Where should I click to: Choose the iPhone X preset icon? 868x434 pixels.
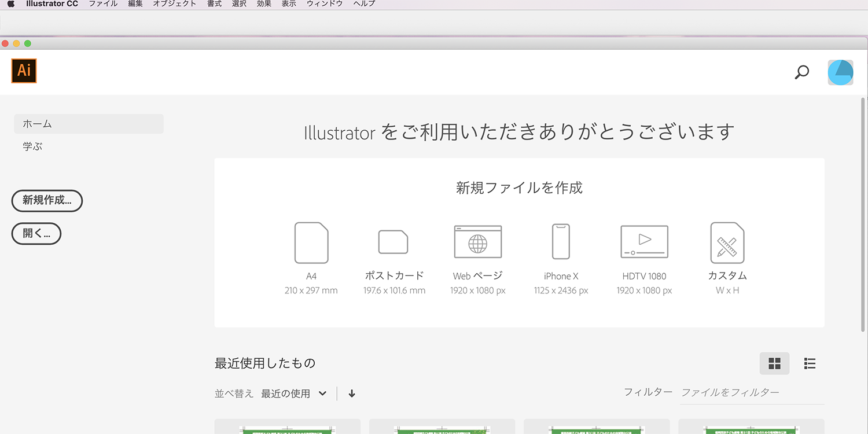561,242
